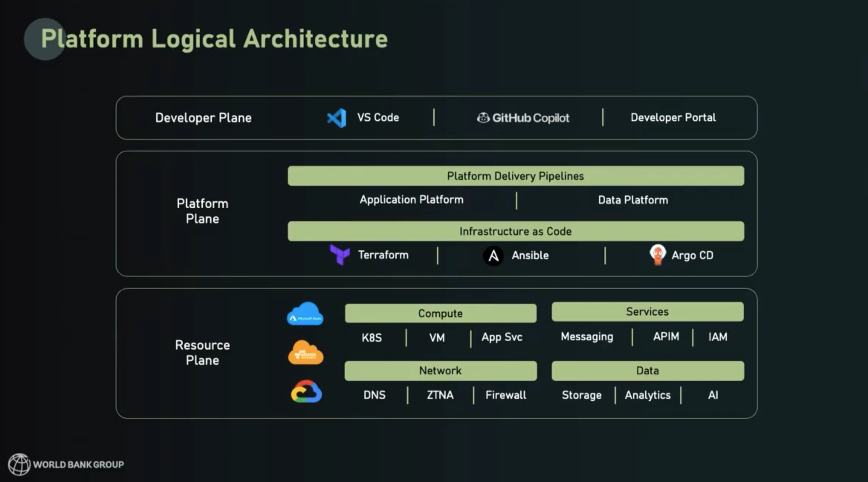This screenshot has width=868, height=482.
Task: Click the Firewall item under Network
Action: point(505,395)
